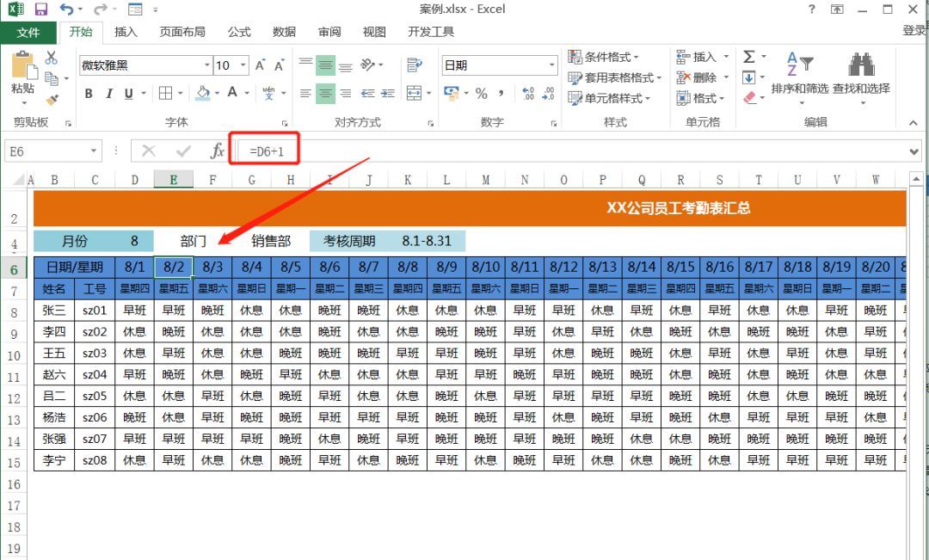The height and width of the screenshot is (560, 929).
Task: Open the 文件 menu
Action: click(x=28, y=33)
